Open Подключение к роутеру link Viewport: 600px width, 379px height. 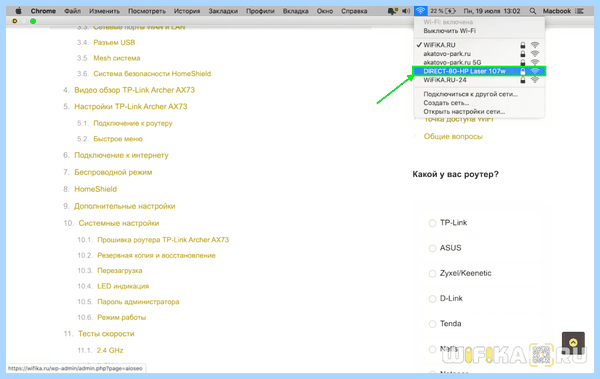133,123
